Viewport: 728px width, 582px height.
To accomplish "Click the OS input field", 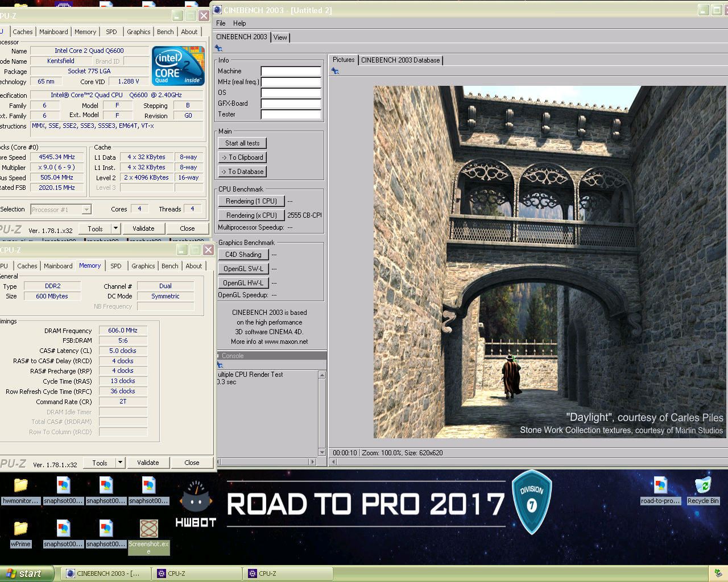I will 291,93.
